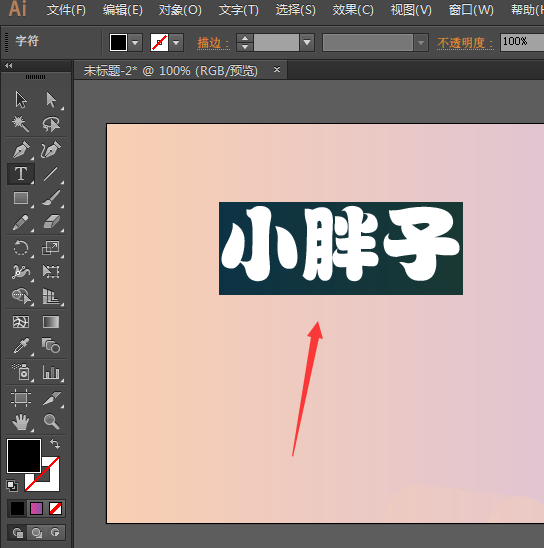
Task: Swap fill and stroke colors
Action: (x=55, y=444)
